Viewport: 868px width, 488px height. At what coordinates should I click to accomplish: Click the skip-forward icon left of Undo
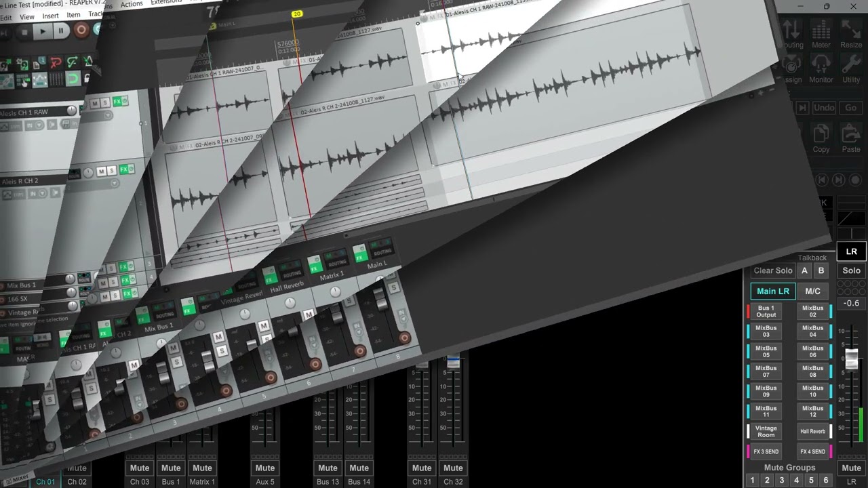point(802,108)
